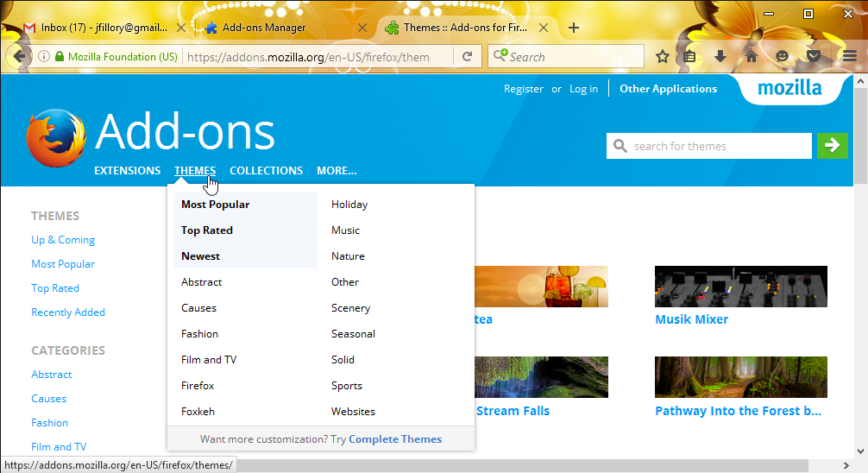Open the Downloads arrow icon

pyautogui.click(x=720, y=57)
